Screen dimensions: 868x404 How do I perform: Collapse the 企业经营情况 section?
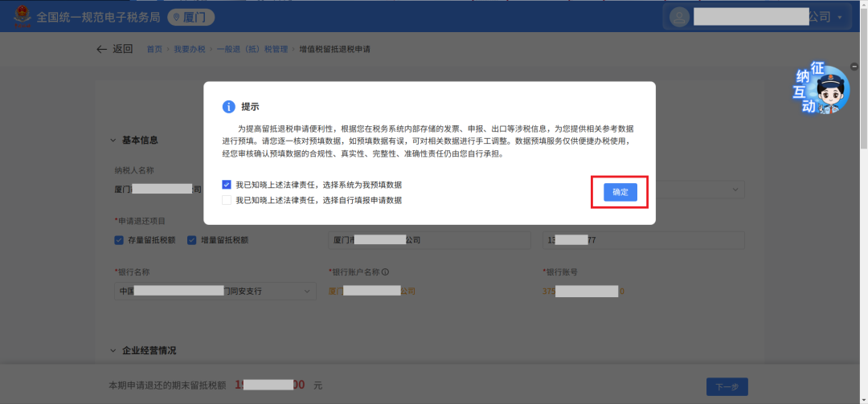coord(113,351)
